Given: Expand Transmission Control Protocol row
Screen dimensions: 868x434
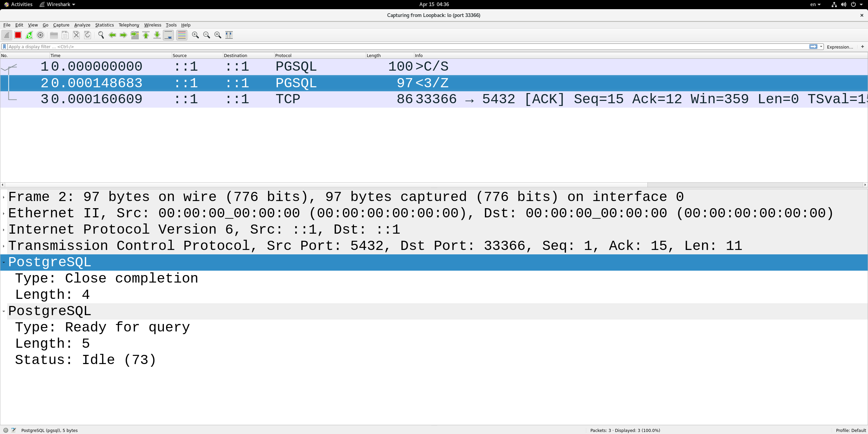Looking at the screenshot, I should 4,246.
